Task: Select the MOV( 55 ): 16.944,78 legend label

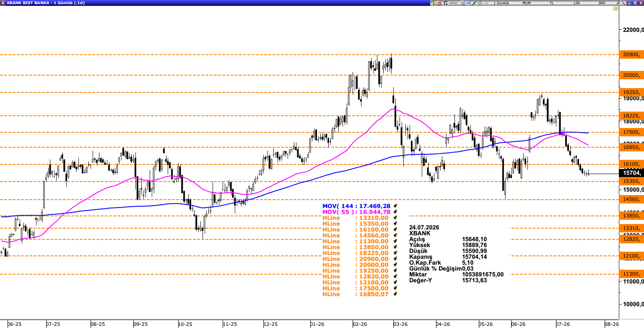Action: coord(356,212)
